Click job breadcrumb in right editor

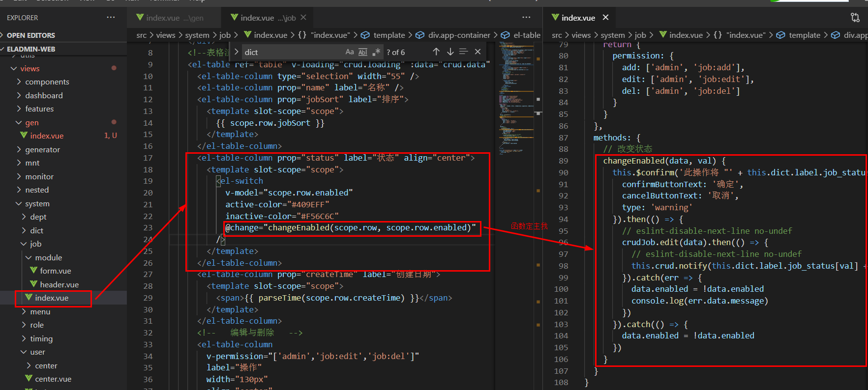(x=640, y=35)
